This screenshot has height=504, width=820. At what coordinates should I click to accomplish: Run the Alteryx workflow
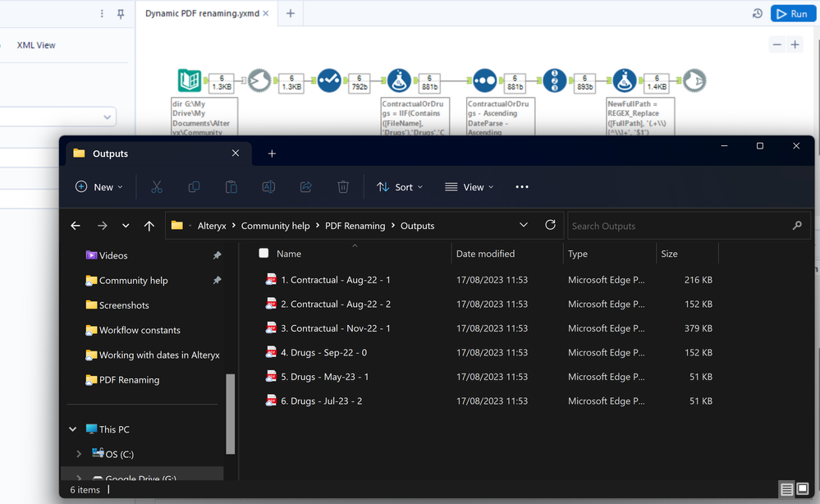(x=793, y=14)
